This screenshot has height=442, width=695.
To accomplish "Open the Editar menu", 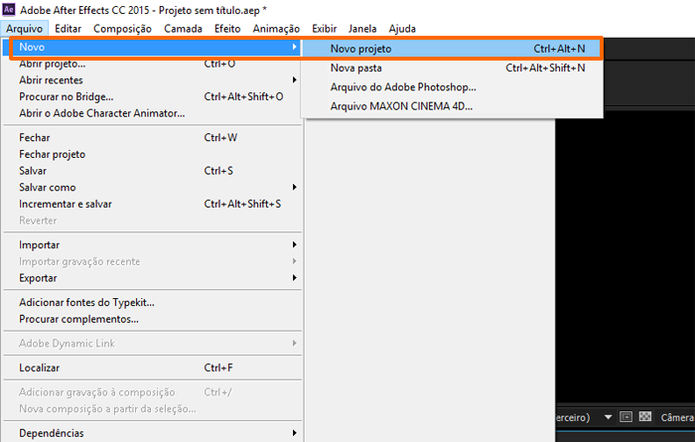I will (68, 29).
